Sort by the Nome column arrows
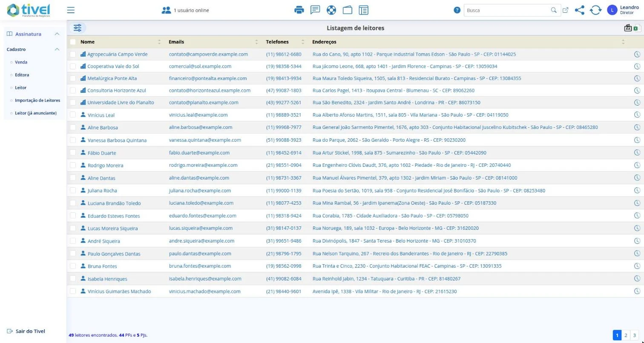 click(159, 42)
